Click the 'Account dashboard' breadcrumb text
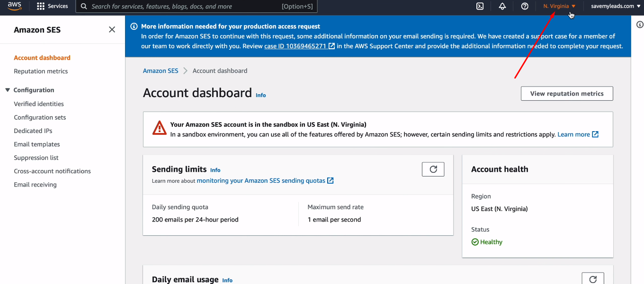The height and width of the screenshot is (284, 644). [x=220, y=71]
